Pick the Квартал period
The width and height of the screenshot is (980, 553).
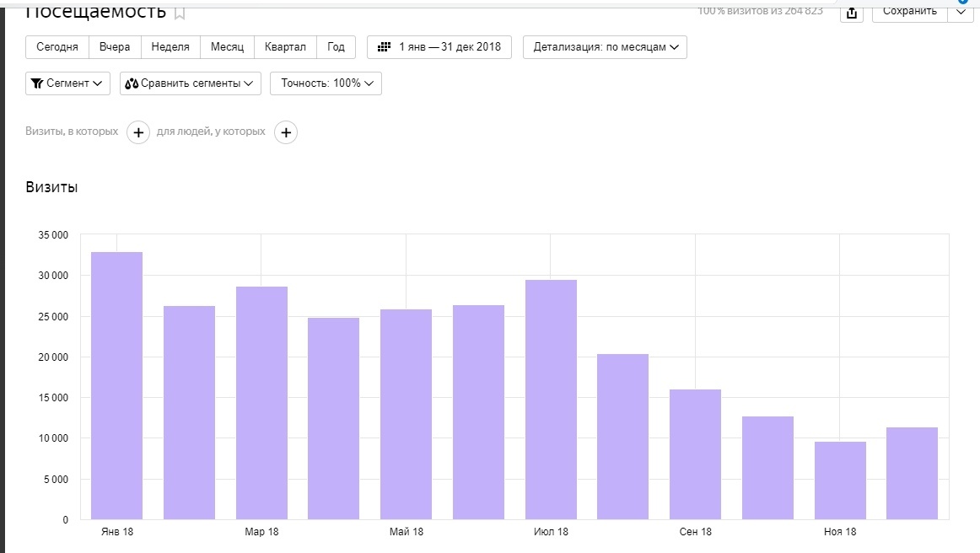285,47
